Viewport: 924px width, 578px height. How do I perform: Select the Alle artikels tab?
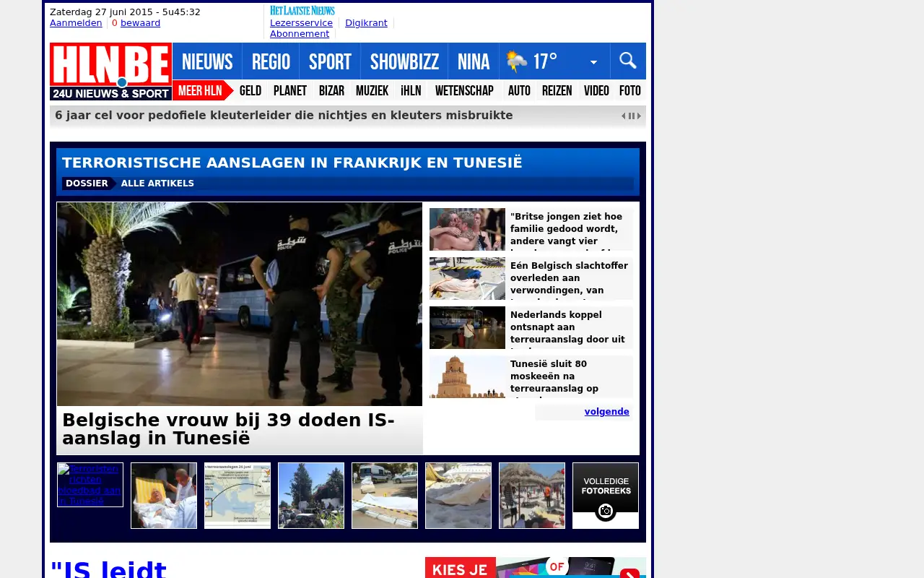coord(157,184)
